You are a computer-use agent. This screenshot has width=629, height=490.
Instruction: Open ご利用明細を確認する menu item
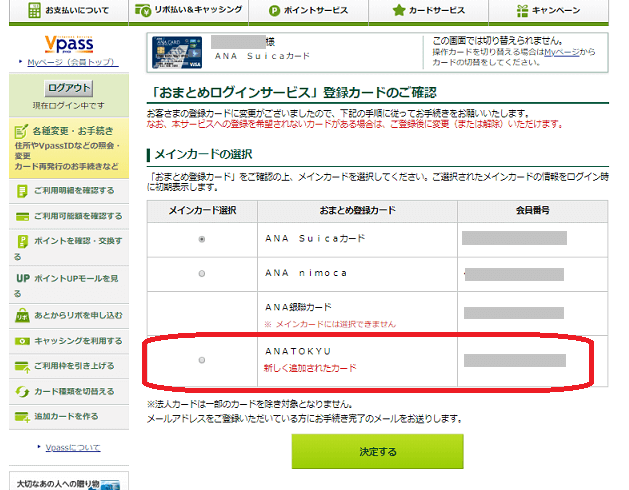[x=69, y=191]
